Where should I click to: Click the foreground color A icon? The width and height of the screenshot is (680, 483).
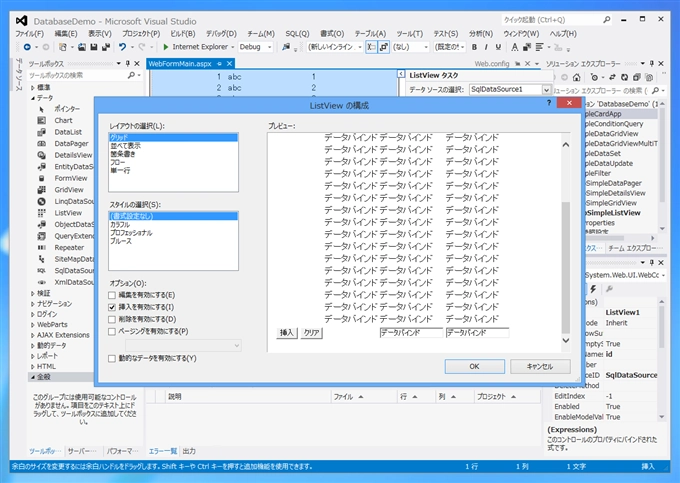coord(514,47)
